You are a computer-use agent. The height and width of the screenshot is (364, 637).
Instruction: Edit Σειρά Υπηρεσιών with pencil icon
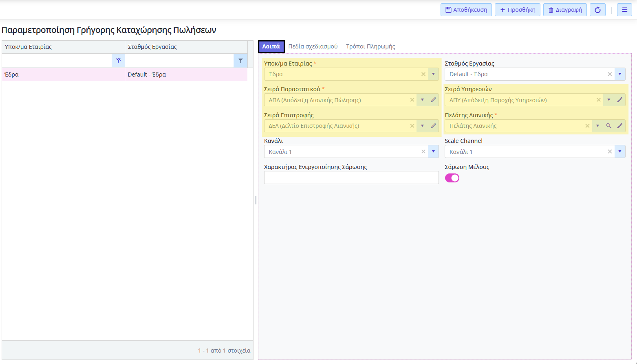(x=619, y=100)
